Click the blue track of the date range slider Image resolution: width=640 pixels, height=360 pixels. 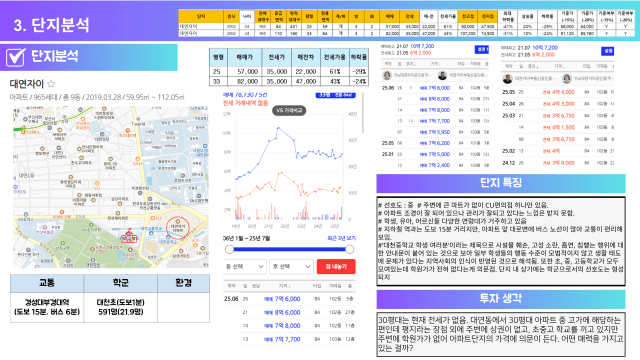point(289,249)
